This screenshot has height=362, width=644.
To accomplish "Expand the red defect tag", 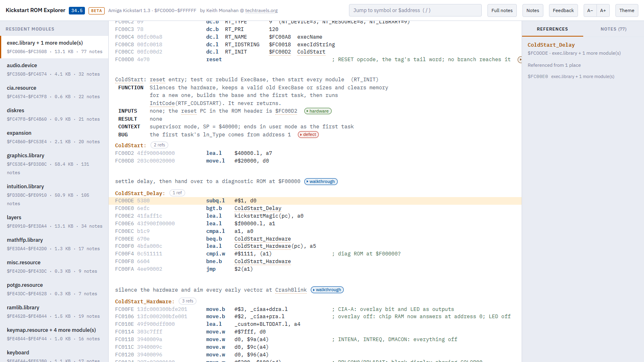I will (x=308, y=135).
